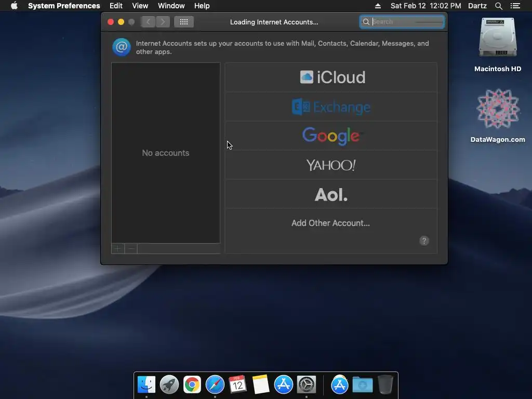
Task: Click the eject icon in the menu bar
Action: (378, 6)
